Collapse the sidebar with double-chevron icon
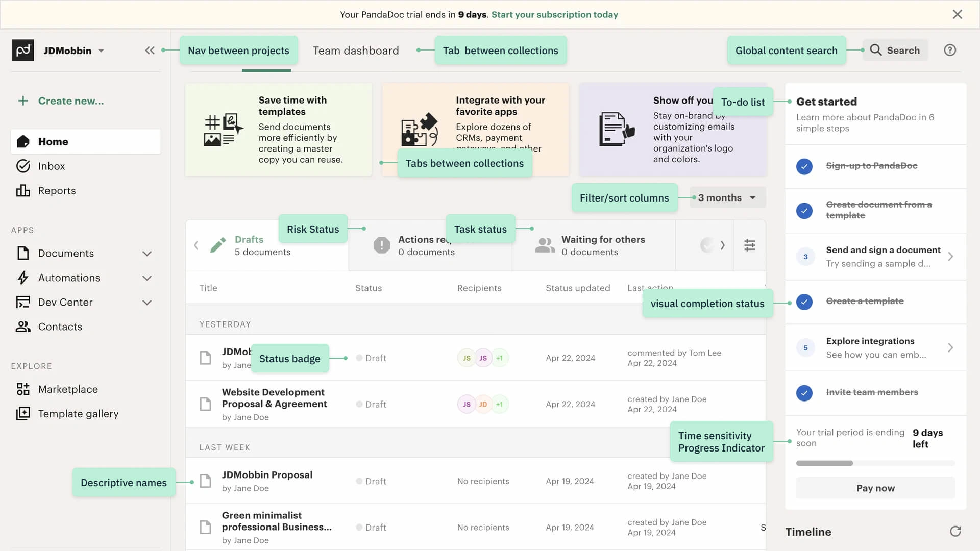 coord(150,51)
